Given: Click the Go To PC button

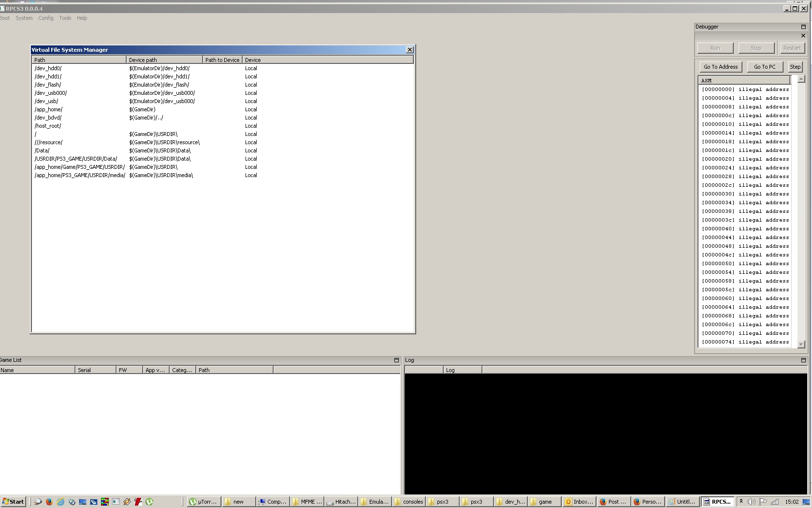Looking at the screenshot, I should (x=765, y=67).
